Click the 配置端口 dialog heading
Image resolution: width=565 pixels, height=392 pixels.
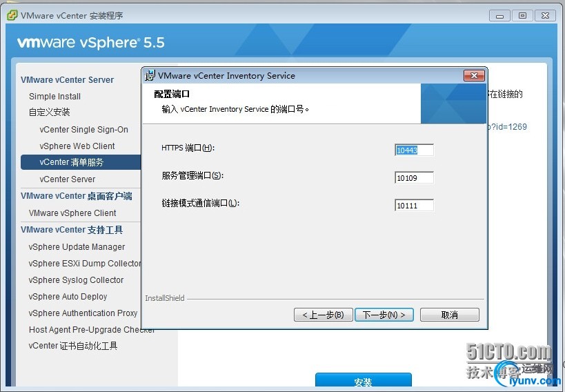pyautogui.click(x=172, y=94)
